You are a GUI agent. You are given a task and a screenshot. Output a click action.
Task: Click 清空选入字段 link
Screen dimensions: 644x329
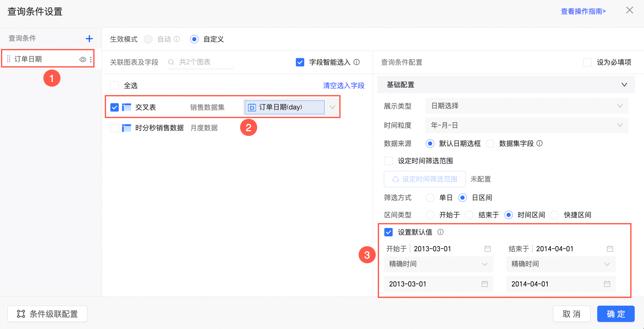coord(344,85)
